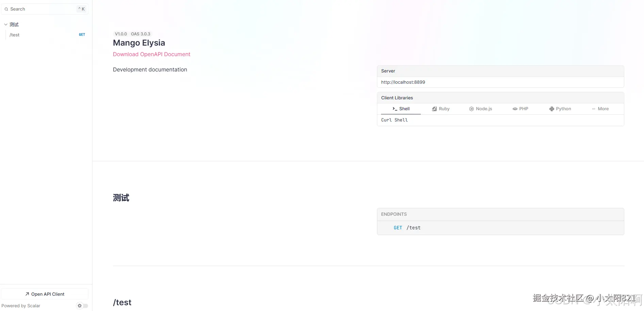Click the Ruby gem icon

pyautogui.click(x=434, y=109)
